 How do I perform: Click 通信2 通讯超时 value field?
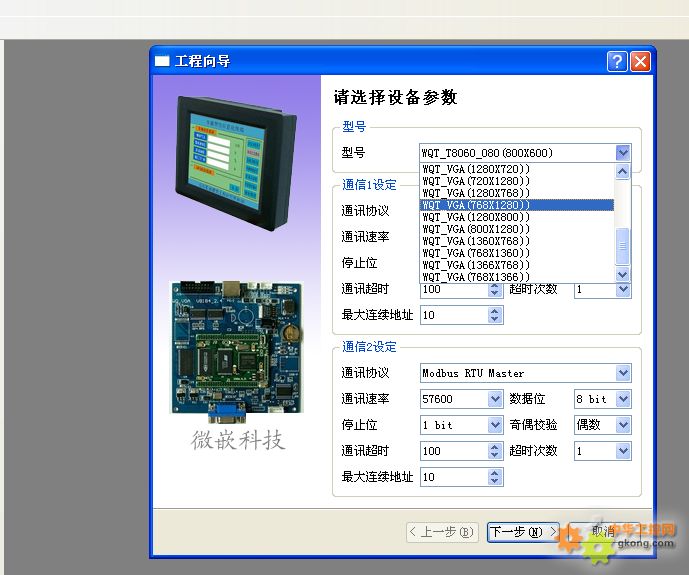pos(454,451)
